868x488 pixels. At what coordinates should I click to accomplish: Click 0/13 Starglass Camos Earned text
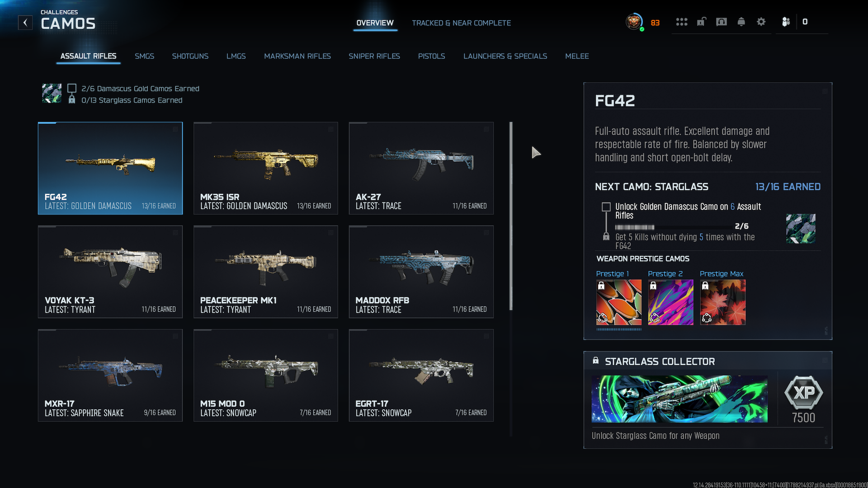click(x=132, y=100)
